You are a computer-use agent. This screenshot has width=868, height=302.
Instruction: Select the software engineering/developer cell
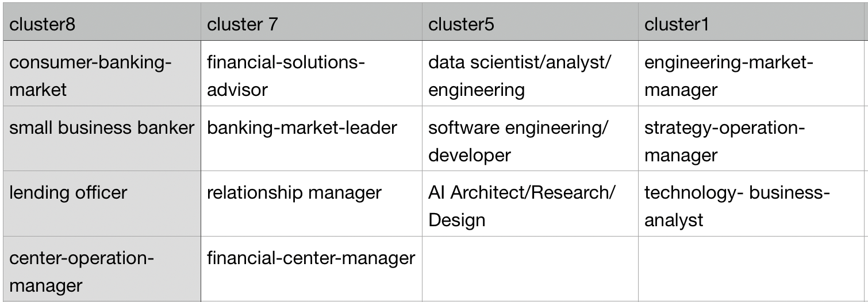[529, 141]
